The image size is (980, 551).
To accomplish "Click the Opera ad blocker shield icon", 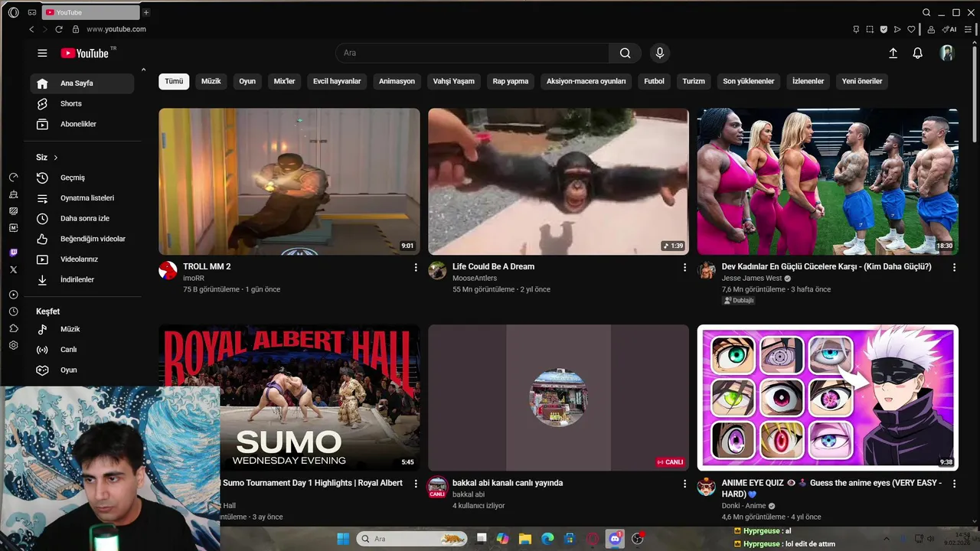I will click(x=884, y=29).
